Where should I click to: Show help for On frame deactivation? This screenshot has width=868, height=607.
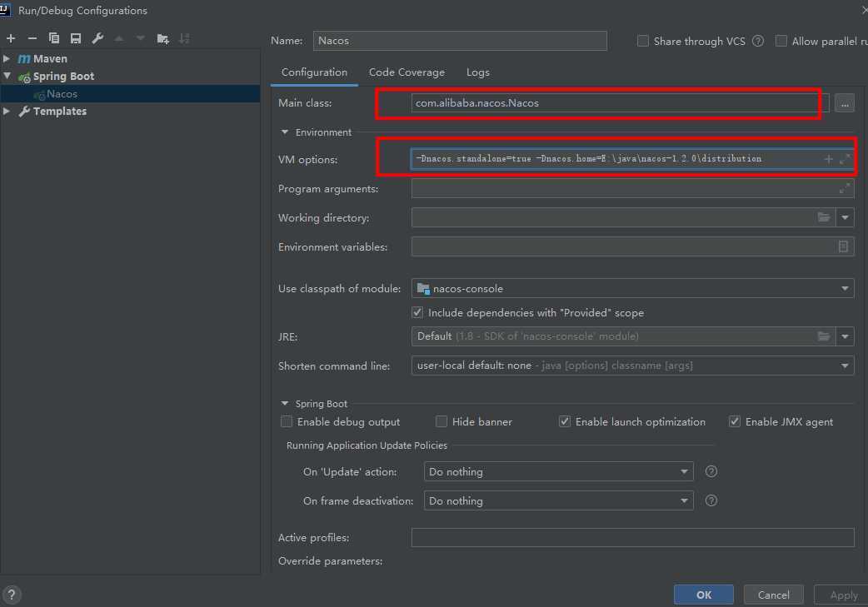click(711, 500)
